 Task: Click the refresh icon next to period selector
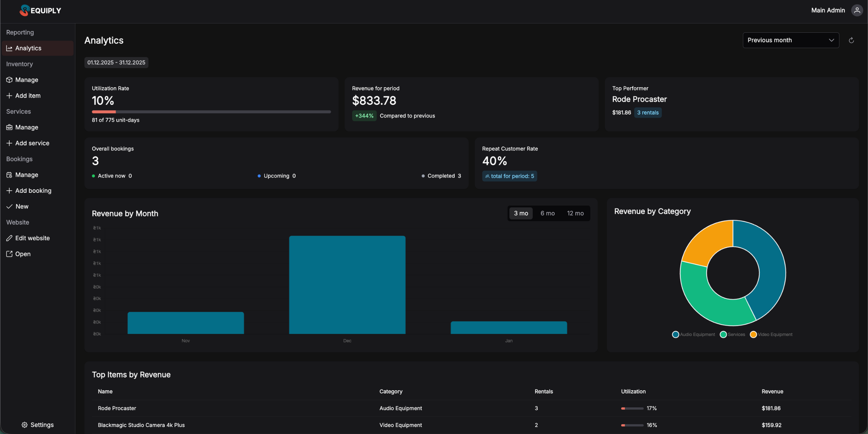pyautogui.click(x=851, y=40)
